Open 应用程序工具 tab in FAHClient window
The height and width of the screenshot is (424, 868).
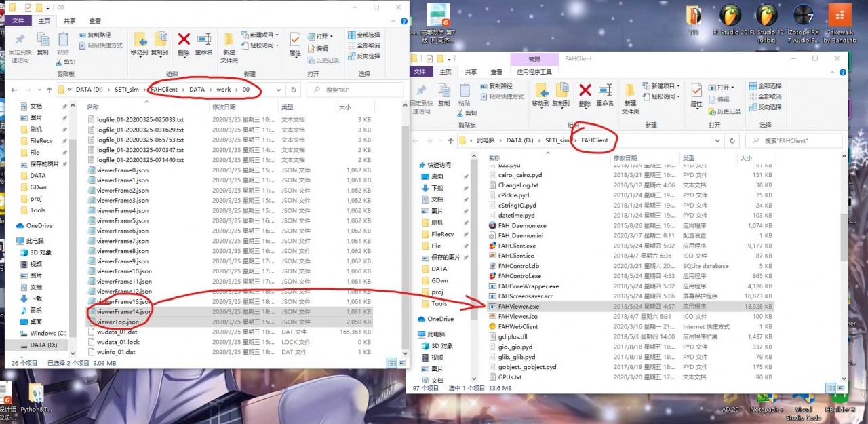[x=534, y=72]
